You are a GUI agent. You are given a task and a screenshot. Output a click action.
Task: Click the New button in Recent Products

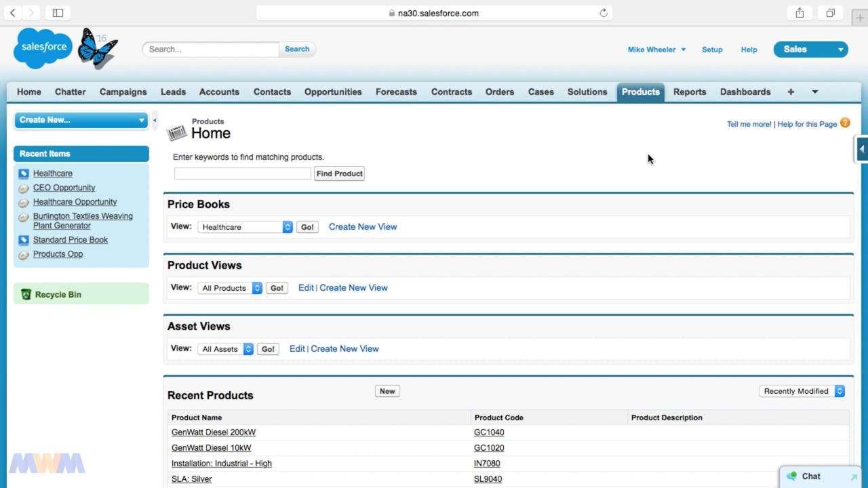(387, 391)
